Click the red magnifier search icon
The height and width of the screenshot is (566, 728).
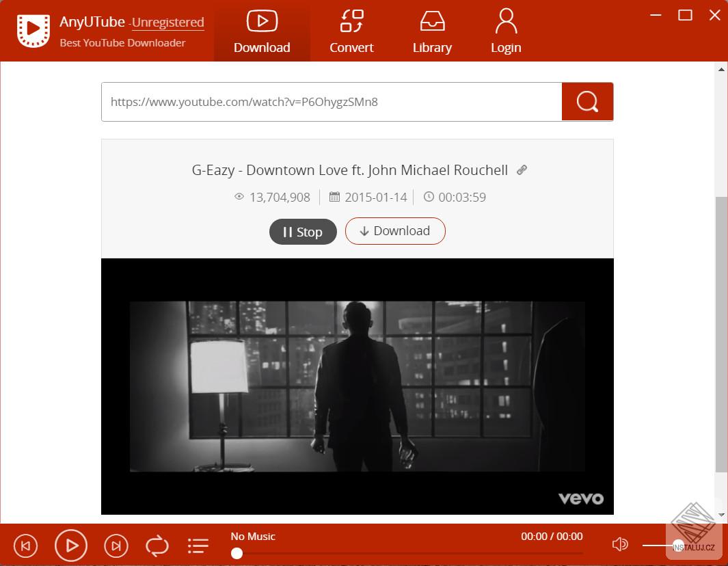point(587,101)
